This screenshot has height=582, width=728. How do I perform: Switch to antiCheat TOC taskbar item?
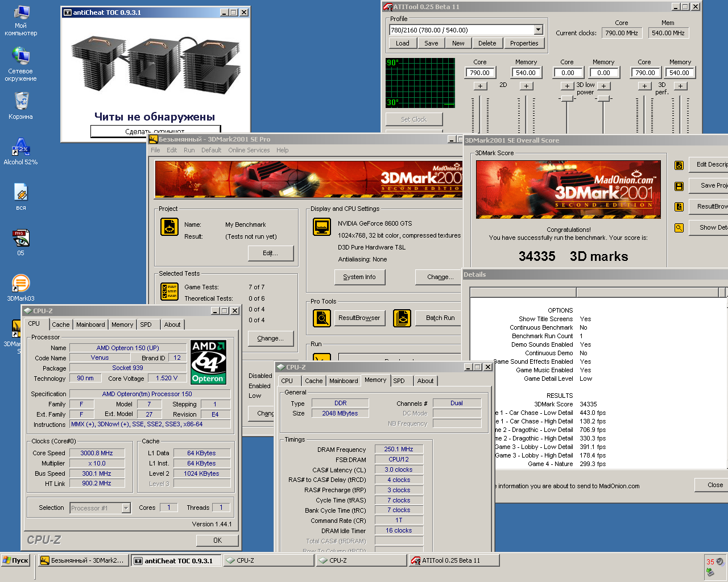[x=177, y=560]
